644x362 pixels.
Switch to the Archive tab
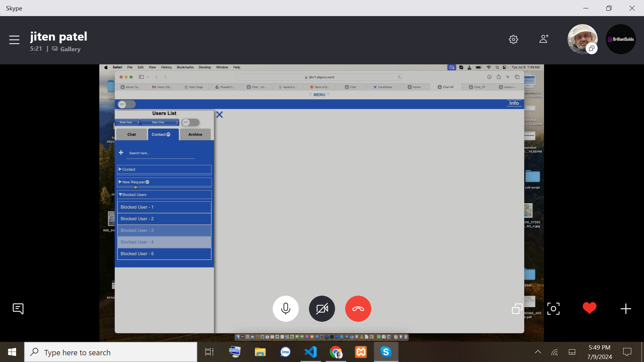coord(195,134)
